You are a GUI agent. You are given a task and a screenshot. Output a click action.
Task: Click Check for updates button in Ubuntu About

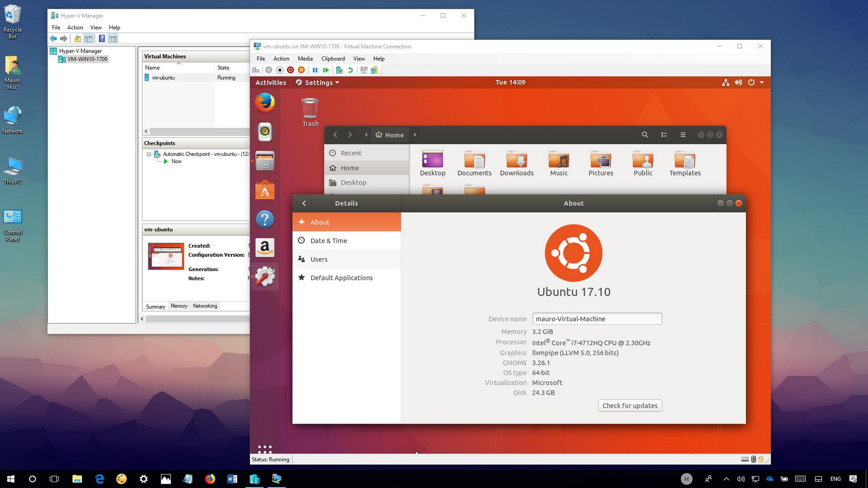pos(630,405)
